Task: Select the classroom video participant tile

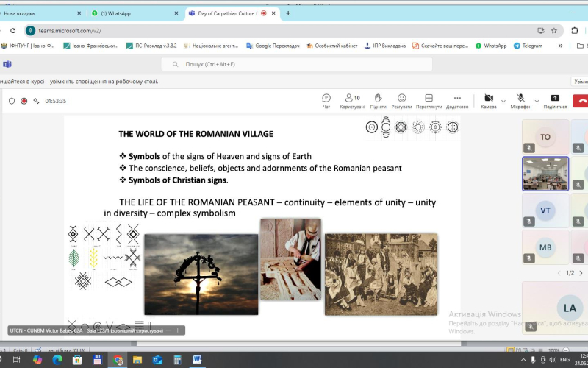Action: (545, 174)
